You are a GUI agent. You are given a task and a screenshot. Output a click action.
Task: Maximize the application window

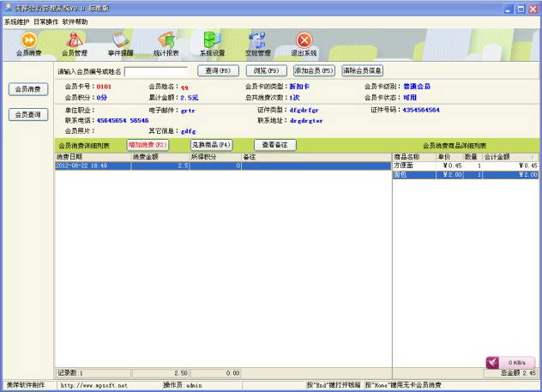521,9
